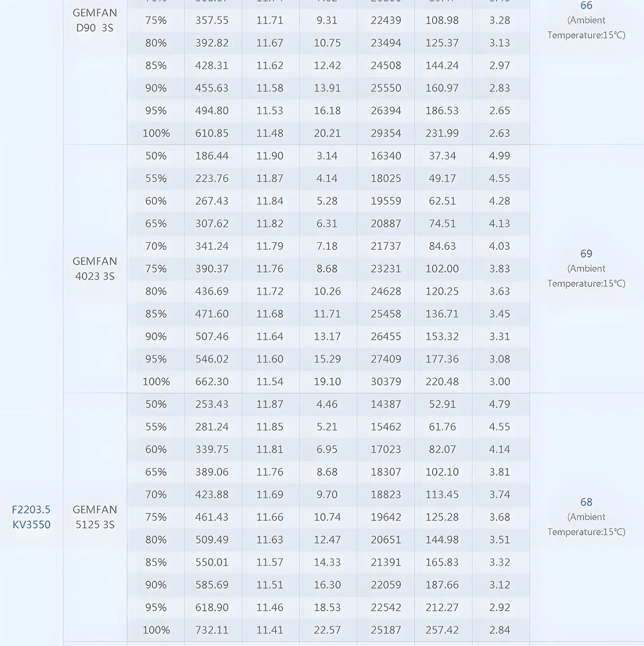Click the temperature value 69
This screenshot has height=646, width=644.
click(586, 254)
